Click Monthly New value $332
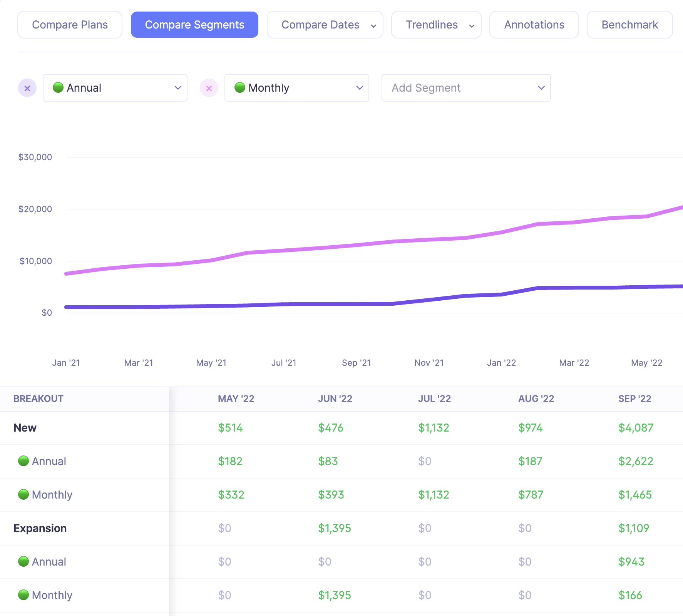Screen dimensions: 683x616 [231, 495]
